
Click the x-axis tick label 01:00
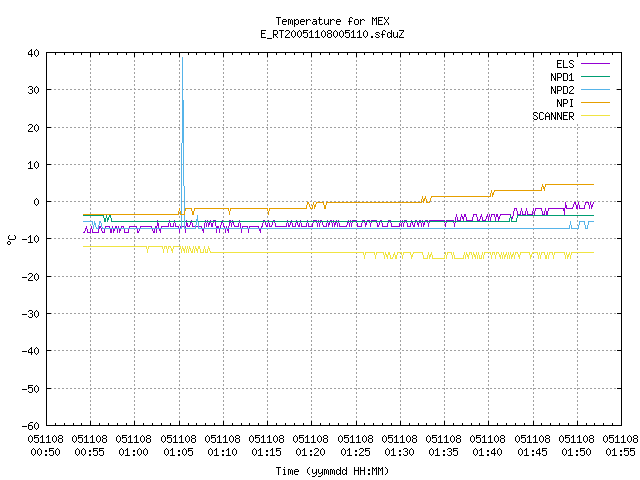[x=134, y=452]
